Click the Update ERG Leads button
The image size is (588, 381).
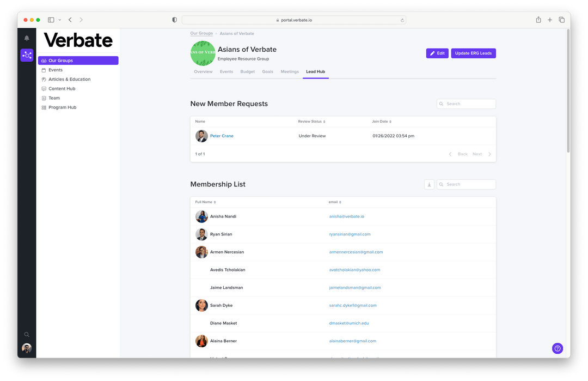(x=473, y=53)
